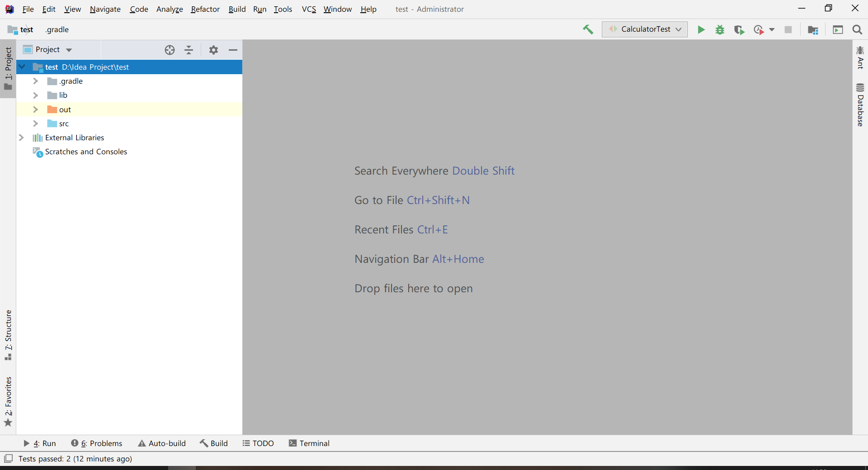Select the out folder row
The width and height of the screenshot is (868, 470).
129,109
